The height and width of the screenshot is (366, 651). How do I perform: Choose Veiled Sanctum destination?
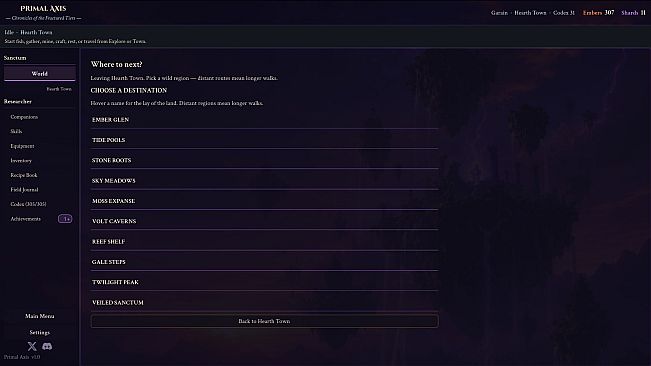[x=264, y=303]
